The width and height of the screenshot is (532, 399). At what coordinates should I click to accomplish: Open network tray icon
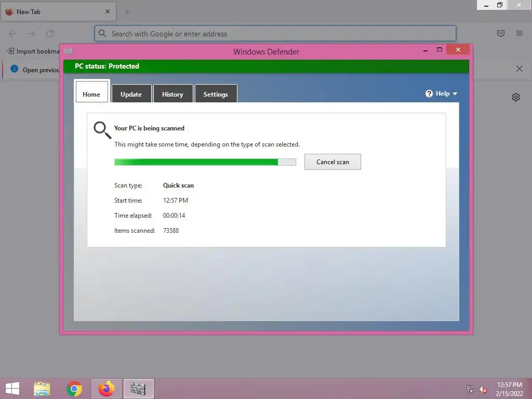click(471, 389)
